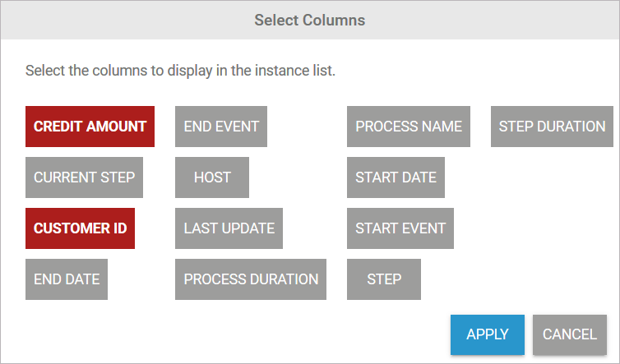Enable the STEP column
Screen dimensions: 620x364
coord(384,279)
